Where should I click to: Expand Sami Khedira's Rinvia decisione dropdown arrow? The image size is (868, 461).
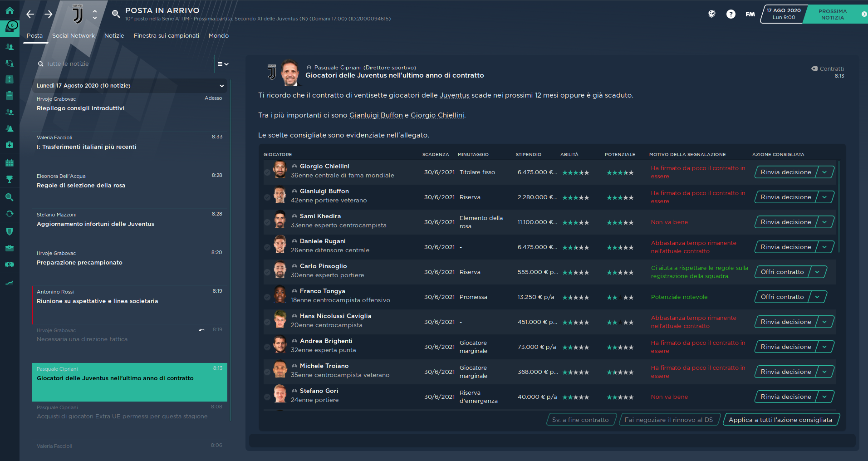824,222
